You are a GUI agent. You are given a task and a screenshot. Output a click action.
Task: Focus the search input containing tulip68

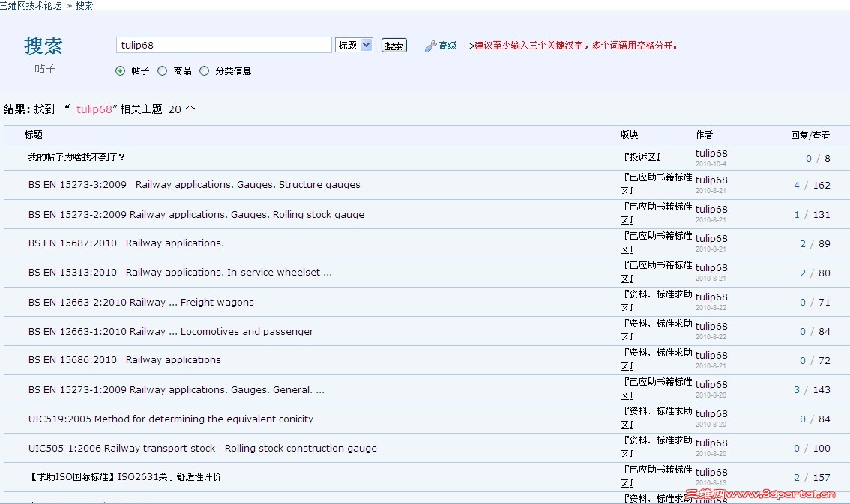click(x=224, y=45)
